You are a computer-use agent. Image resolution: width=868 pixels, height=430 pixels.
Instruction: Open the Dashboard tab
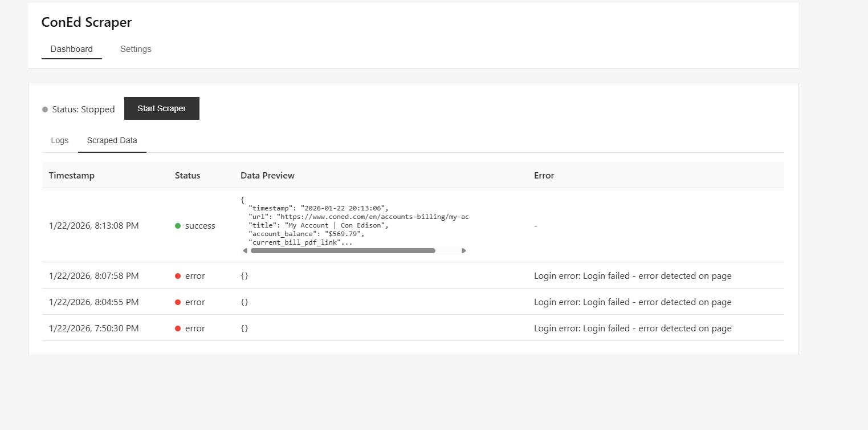(71, 49)
